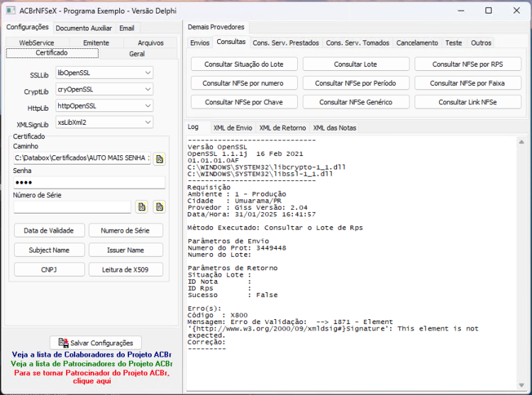Click Consultar NFSe por RPS button

tap(467, 64)
